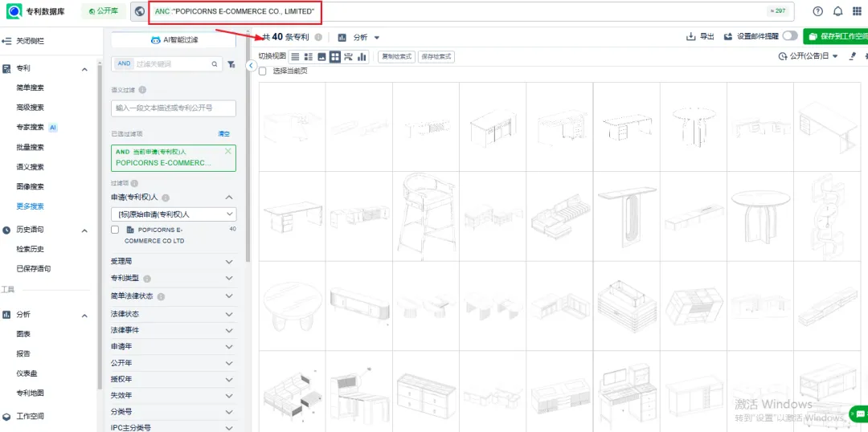Screen dimensions: 868x432
Task: Open 简单搜索 in the sidebar
Action: pyautogui.click(x=30, y=88)
